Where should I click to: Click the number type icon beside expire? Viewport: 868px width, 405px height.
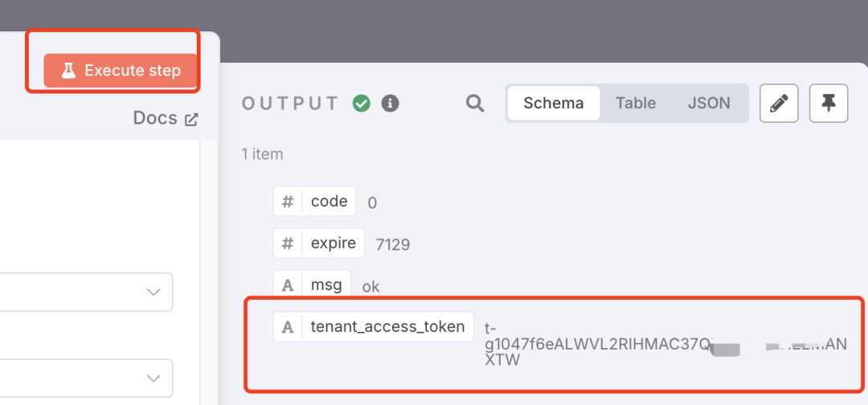point(288,243)
